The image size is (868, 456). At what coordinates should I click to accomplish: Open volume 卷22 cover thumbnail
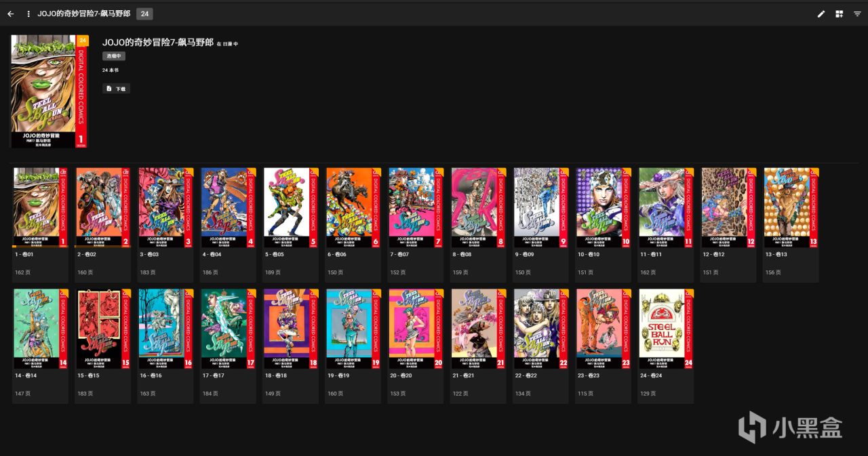pyautogui.click(x=540, y=329)
